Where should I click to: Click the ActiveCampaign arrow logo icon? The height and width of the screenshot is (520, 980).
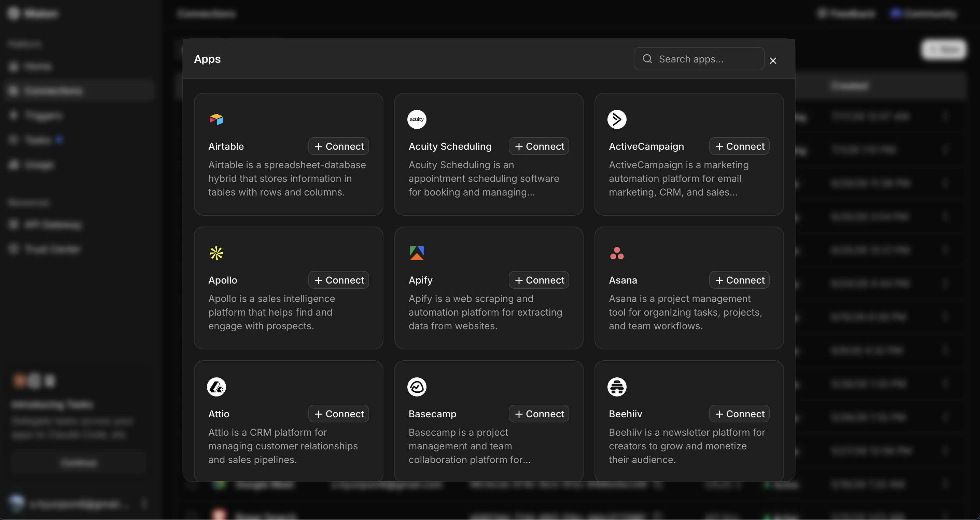[x=617, y=119]
